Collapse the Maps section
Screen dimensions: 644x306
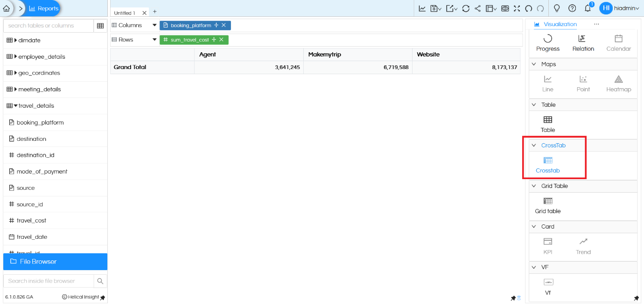(534, 64)
